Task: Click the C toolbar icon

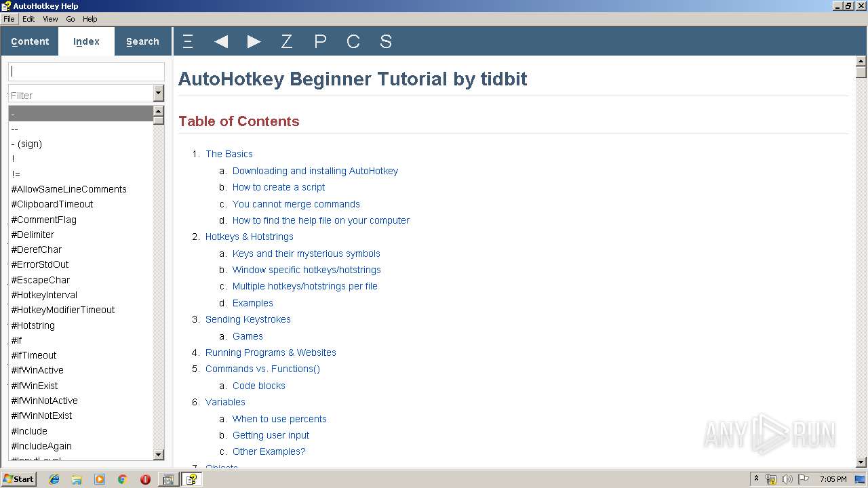Action: coord(353,42)
